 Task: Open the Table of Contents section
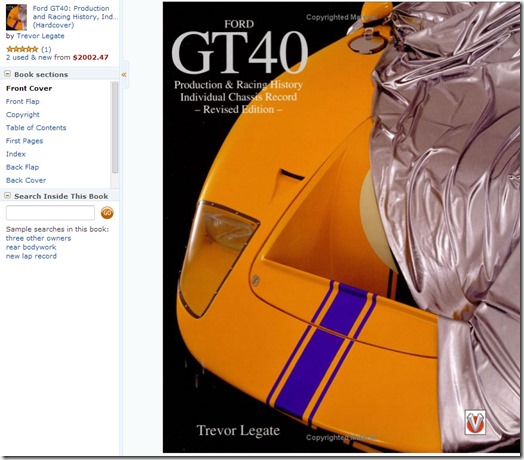coord(36,128)
